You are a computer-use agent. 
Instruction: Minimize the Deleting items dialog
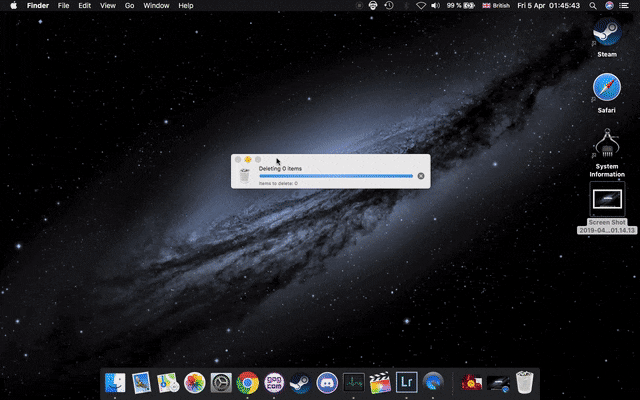click(x=248, y=160)
